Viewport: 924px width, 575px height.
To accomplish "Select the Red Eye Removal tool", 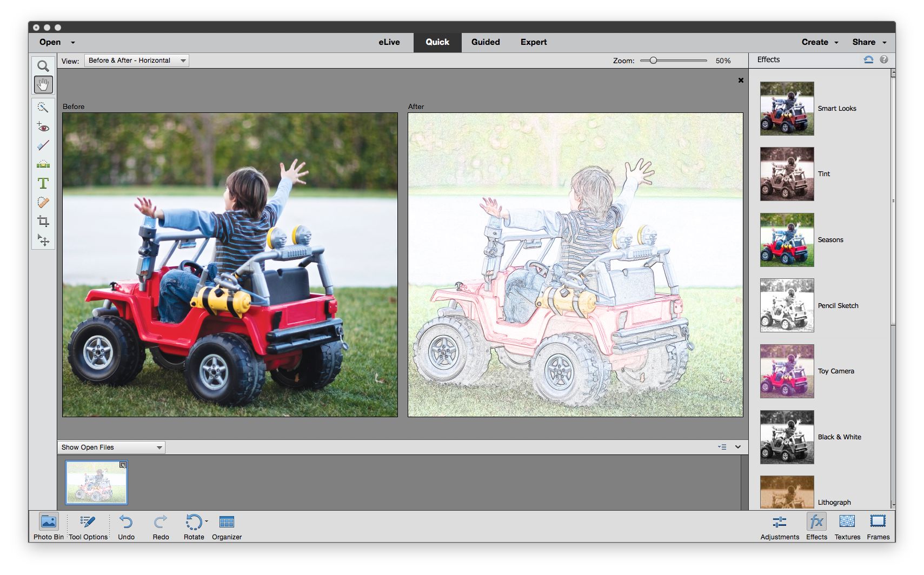I will (43, 127).
